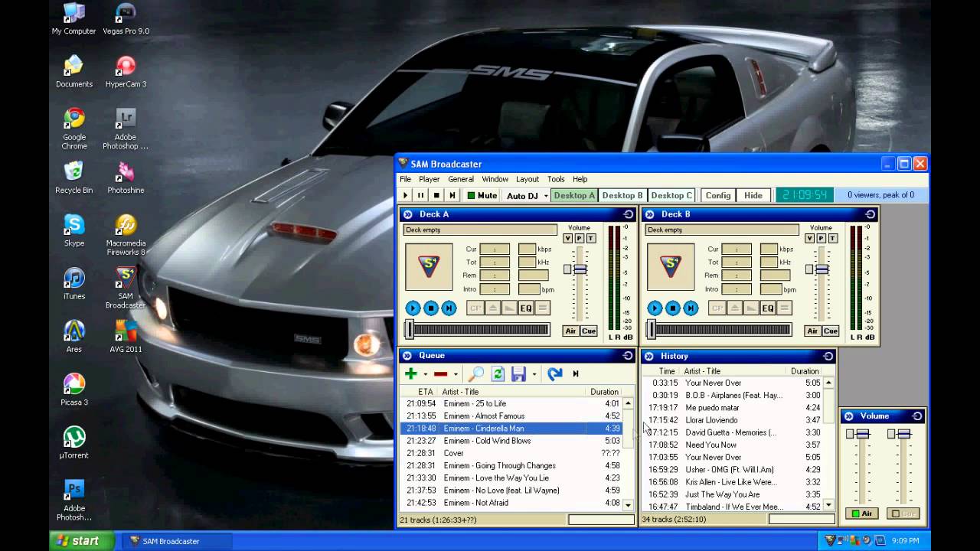Play Deck A with its blue play icon

click(413, 308)
